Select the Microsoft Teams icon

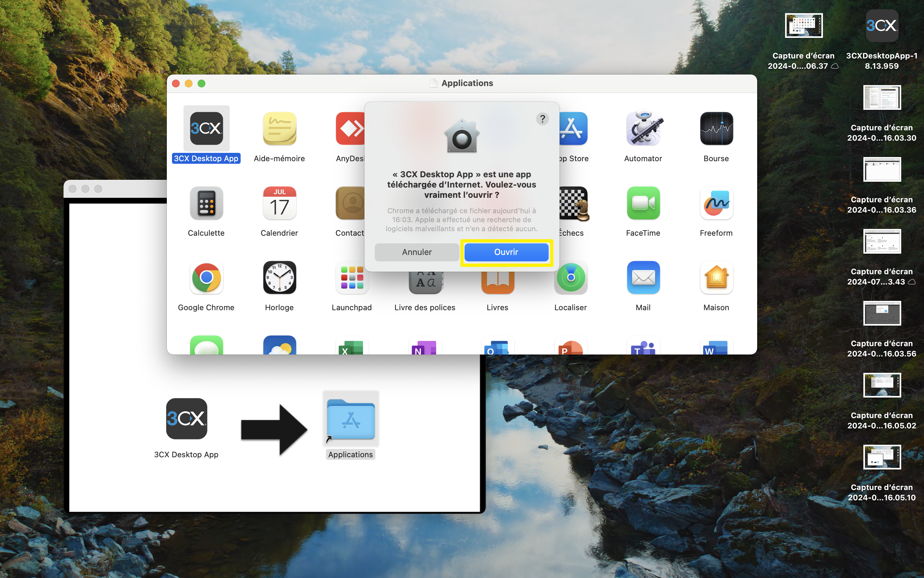coord(643,345)
